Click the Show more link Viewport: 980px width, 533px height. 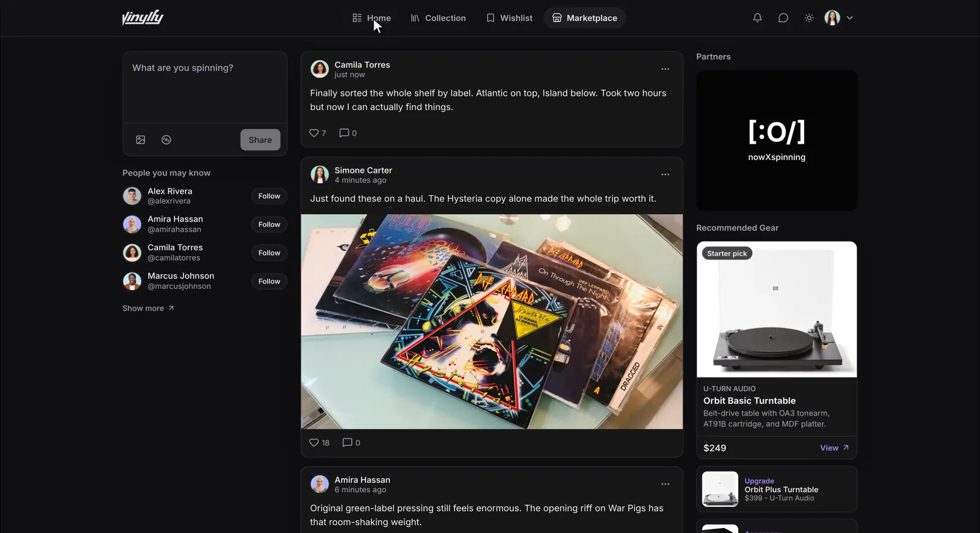tap(148, 308)
